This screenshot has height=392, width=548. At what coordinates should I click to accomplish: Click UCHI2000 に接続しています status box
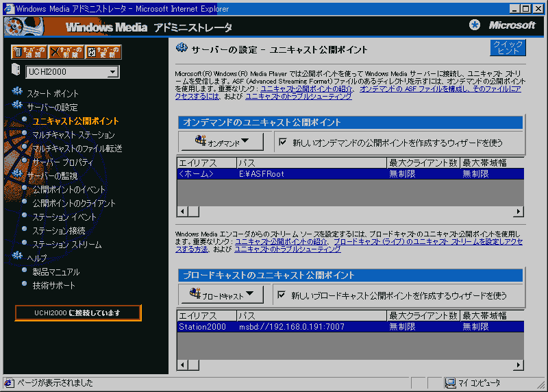click(78, 313)
